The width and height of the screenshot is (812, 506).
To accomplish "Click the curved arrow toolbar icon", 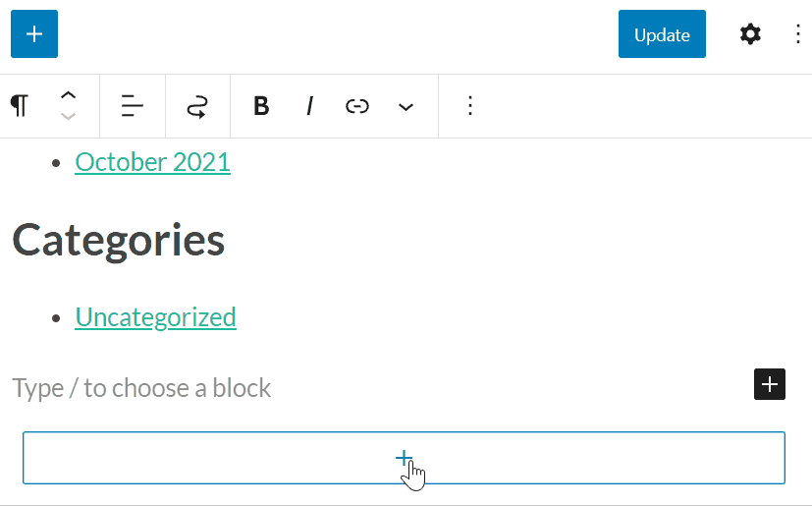I will tap(197, 106).
